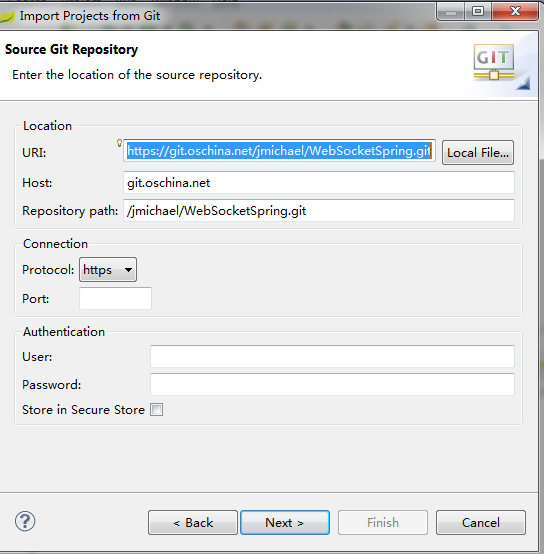Enable Store in Secure Store checkbox
Viewport: 544px width, 554px height.
(156, 410)
